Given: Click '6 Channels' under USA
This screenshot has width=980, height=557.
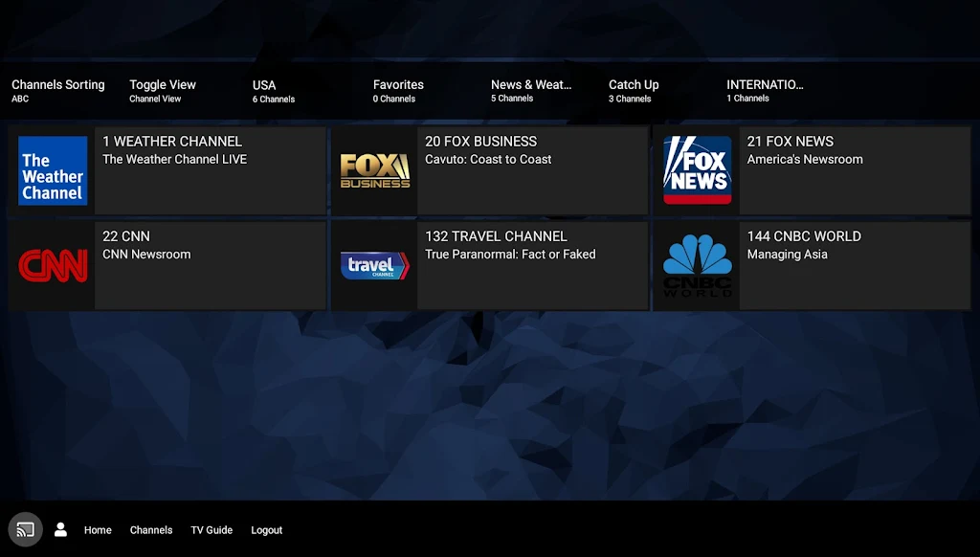Looking at the screenshot, I should click(x=273, y=99).
